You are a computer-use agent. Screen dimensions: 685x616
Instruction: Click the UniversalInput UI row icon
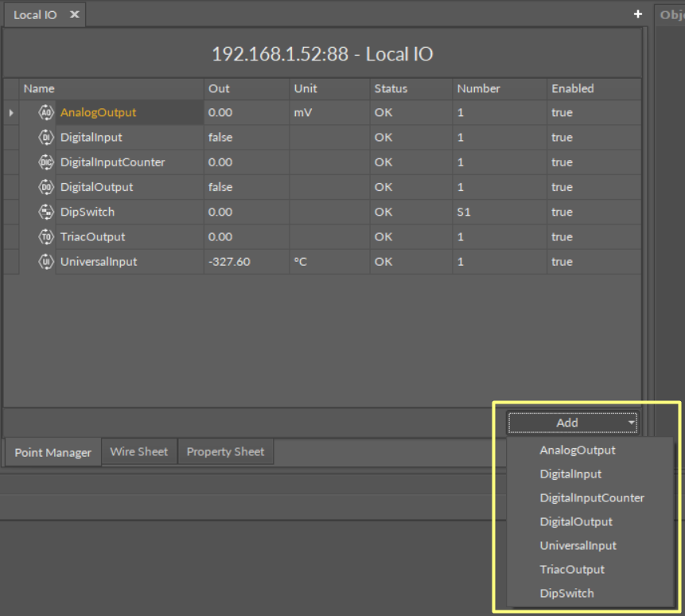pyautogui.click(x=46, y=262)
